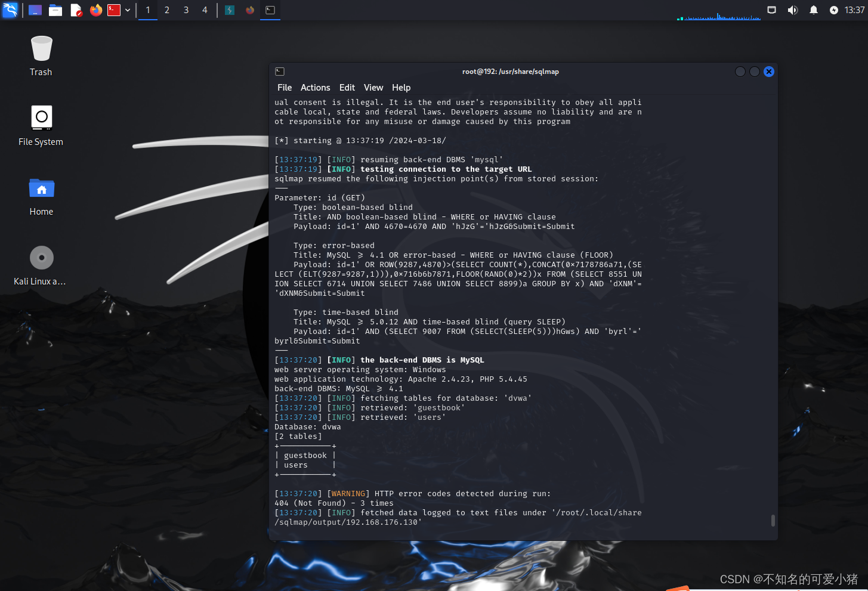Open the File menu in terminal
This screenshot has width=868, height=591.
click(285, 88)
